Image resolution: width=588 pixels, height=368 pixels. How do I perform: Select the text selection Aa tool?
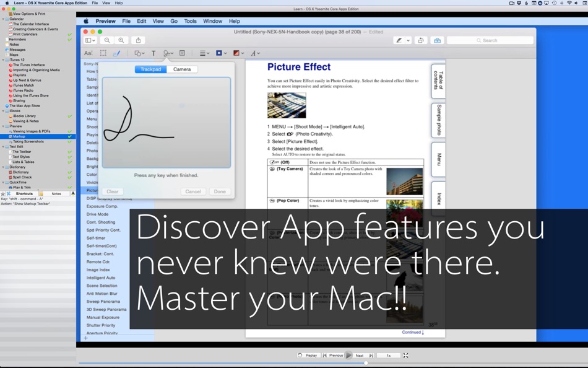[x=88, y=53]
